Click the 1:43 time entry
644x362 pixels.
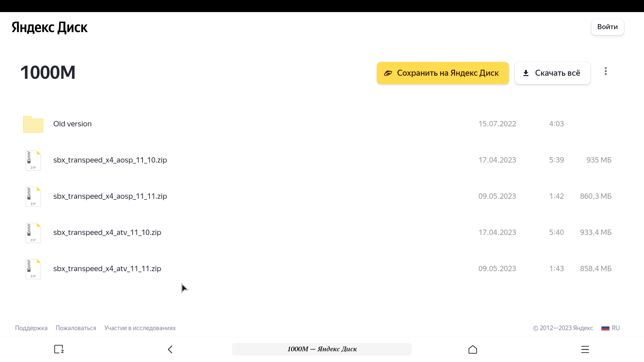tap(556, 268)
